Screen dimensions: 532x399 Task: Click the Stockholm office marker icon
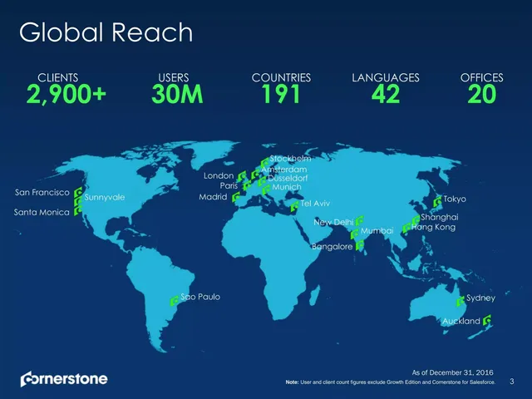pyautogui.click(x=264, y=161)
